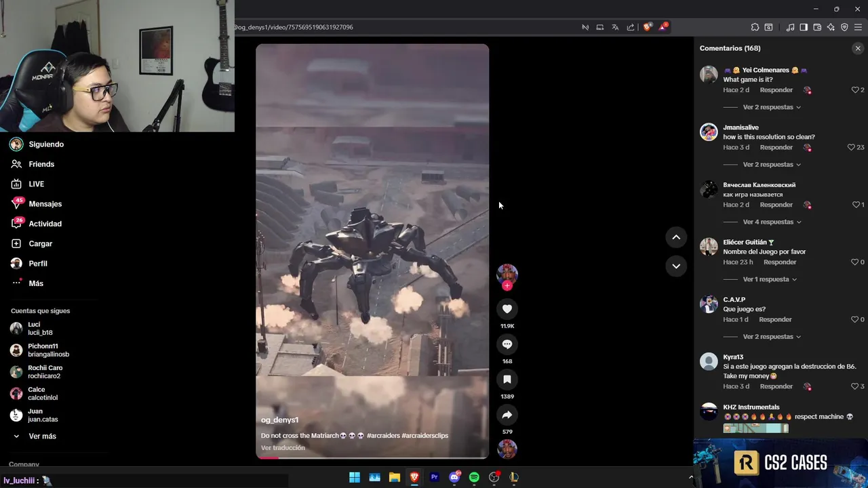
Task: Open Spotify from the taskbar
Action: [474, 477]
